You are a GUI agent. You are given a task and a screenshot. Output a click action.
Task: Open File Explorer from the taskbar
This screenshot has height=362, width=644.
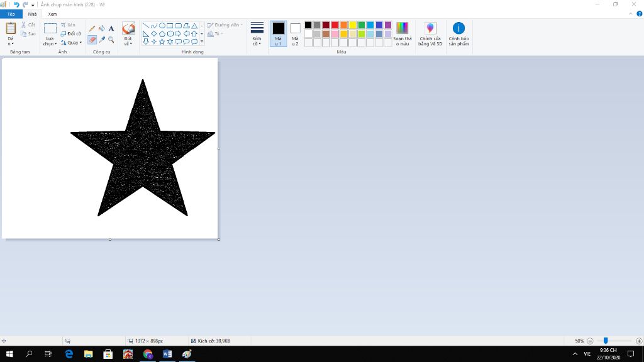coord(88,354)
